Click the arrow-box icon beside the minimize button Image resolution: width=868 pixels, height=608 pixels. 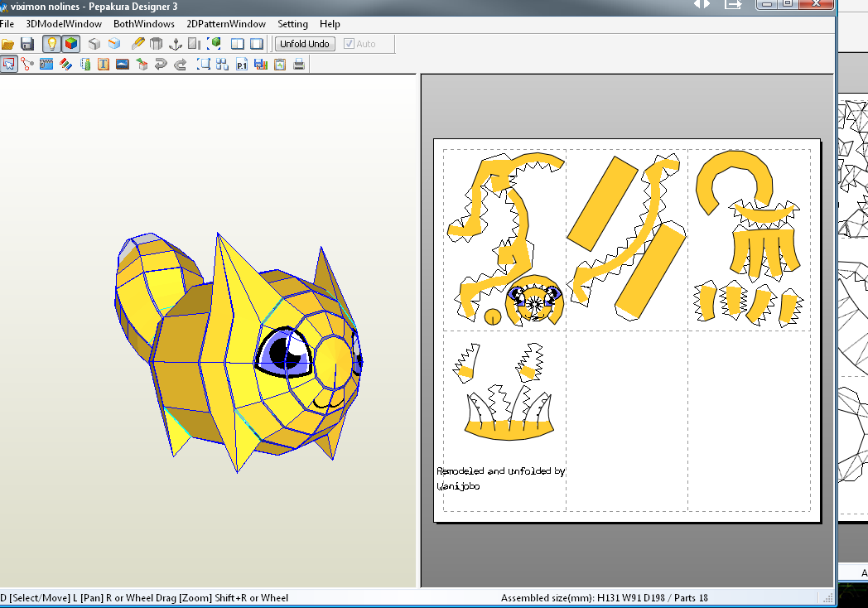click(733, 4)
